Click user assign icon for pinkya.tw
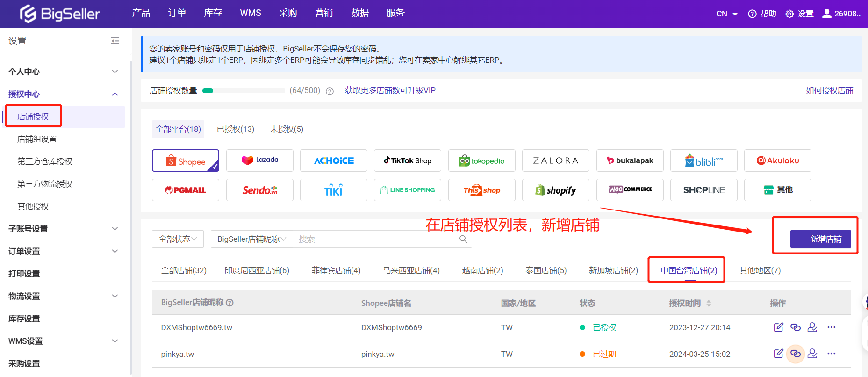868x377 pixels. [812, 354]
